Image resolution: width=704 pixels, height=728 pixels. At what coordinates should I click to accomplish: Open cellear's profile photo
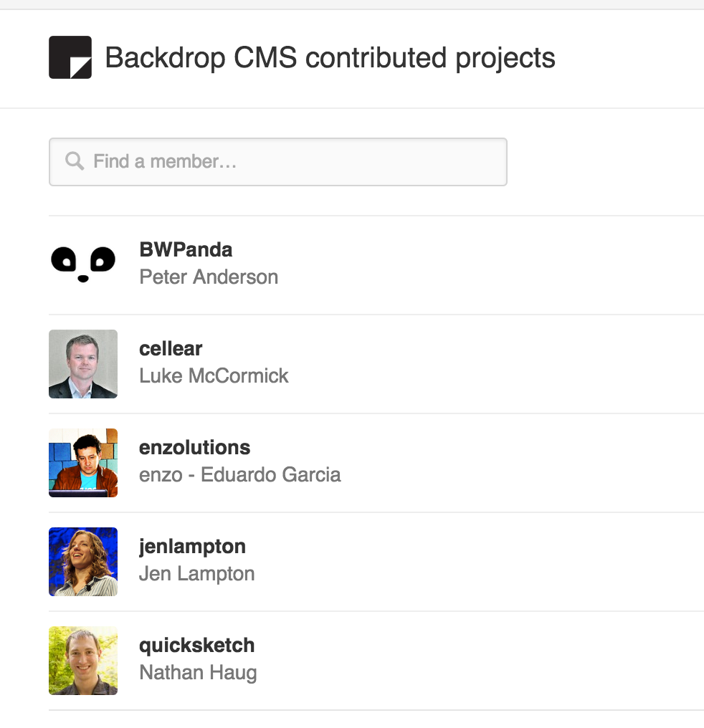pos(83,363)
